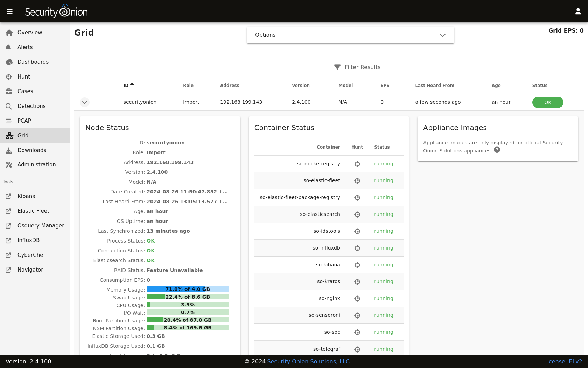Hunt for so-idstools container events
Viewport: 588px width, 368px height.
[357, 231]
